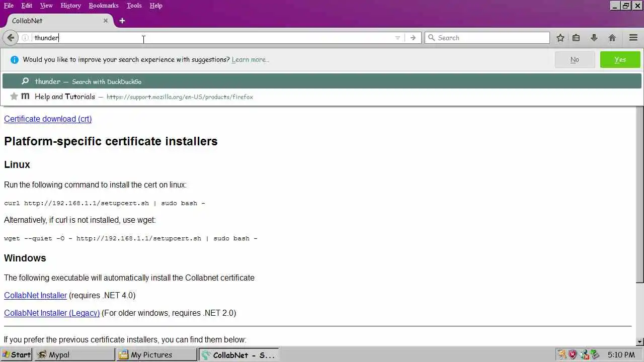Screen dimensions: 644x362
Task: Open the View menu
Action: click(46, 6)
